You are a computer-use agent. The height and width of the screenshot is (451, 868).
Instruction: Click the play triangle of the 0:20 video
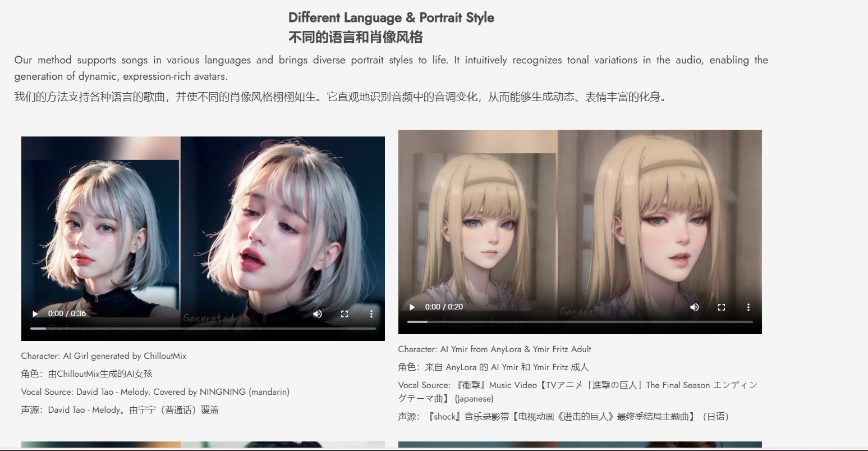coord(412,307)
